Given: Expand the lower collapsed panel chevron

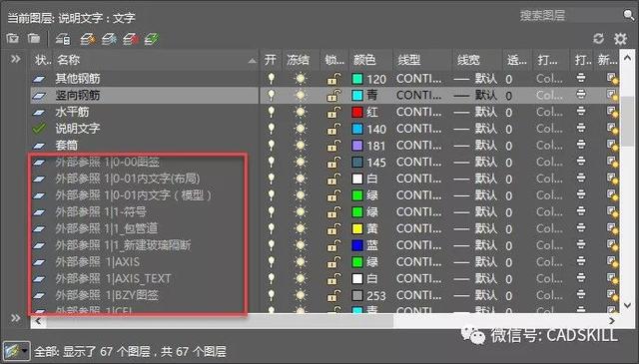Looking at the screenshot, I should [x=16, y=317].
